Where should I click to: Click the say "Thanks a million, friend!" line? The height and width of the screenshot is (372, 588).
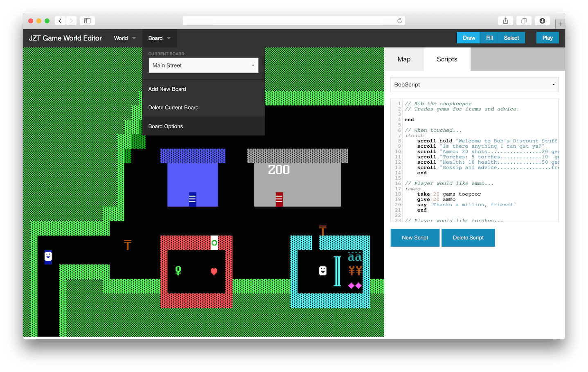pos(466,205)
